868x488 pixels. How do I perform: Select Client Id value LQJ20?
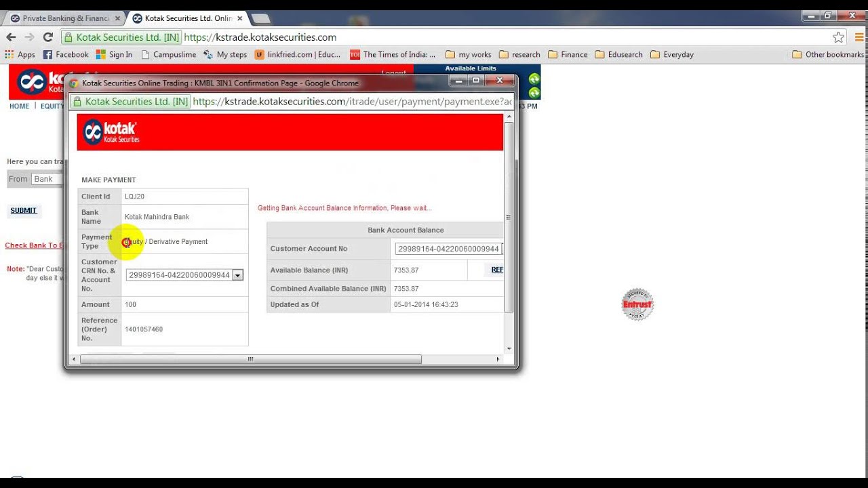(x=134, y=197)
